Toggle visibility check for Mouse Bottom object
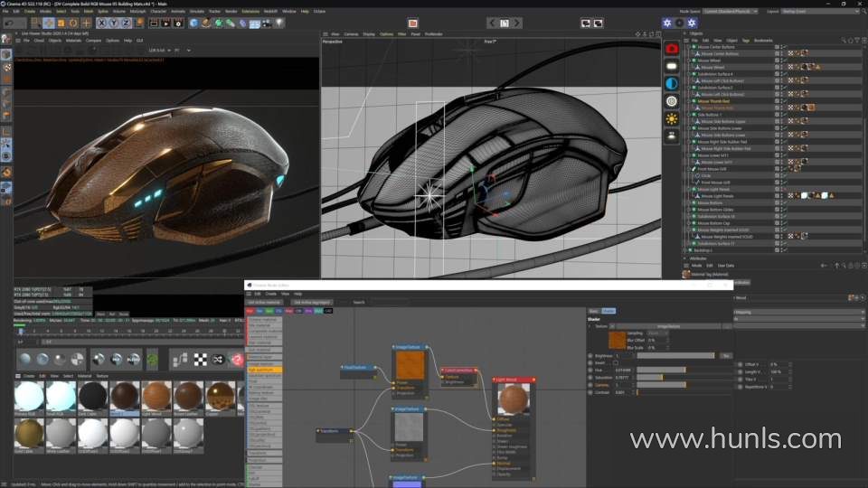 [x=785, y=202]
